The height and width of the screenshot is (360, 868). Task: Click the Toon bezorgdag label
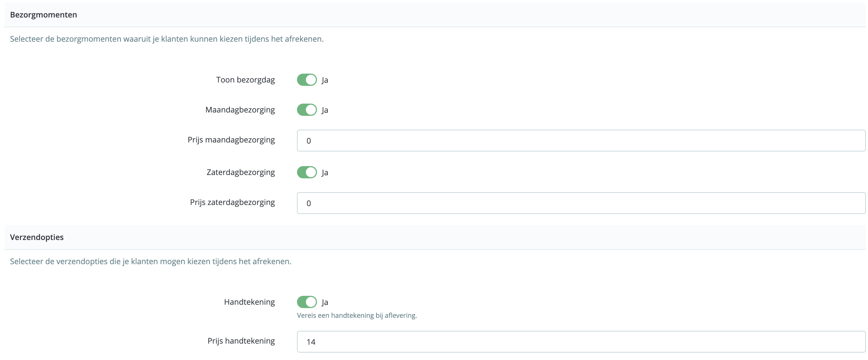pyautogui.click(x=245, y=80)
